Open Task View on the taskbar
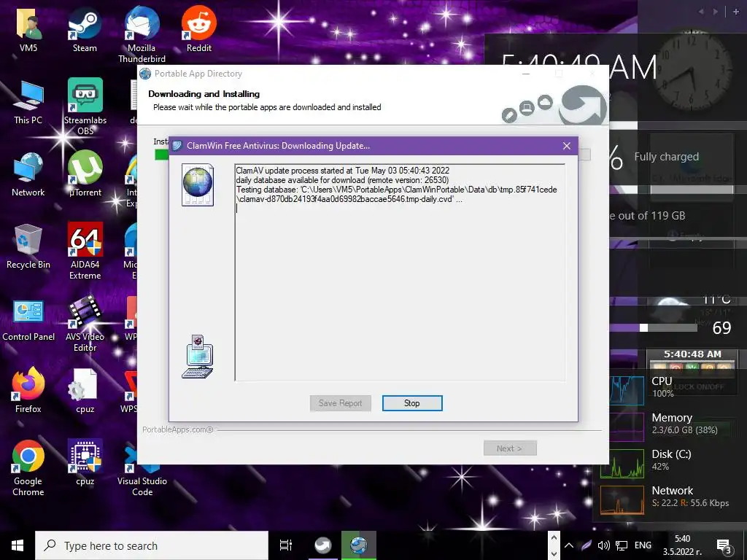Viewport: 747px width, 560px height. (286, 545)
